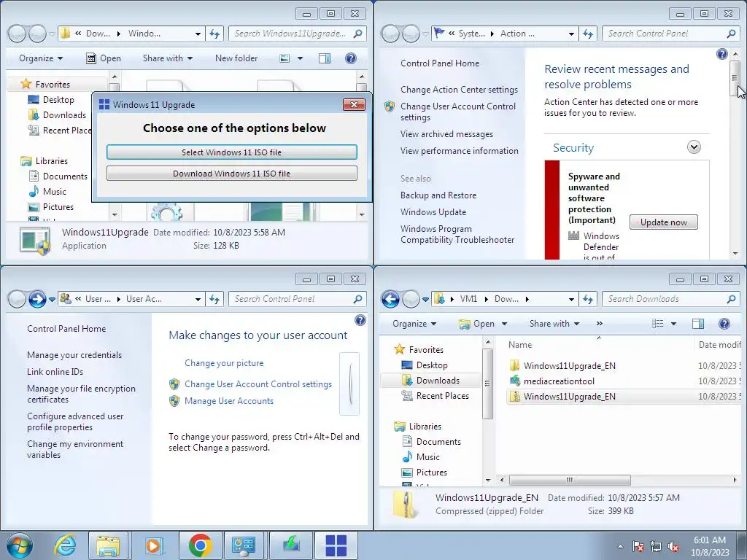The width and height of the screenshot is (747, 560).
Task: Toggle preview pane in Downloads window
Action: [x=698, y=324]
